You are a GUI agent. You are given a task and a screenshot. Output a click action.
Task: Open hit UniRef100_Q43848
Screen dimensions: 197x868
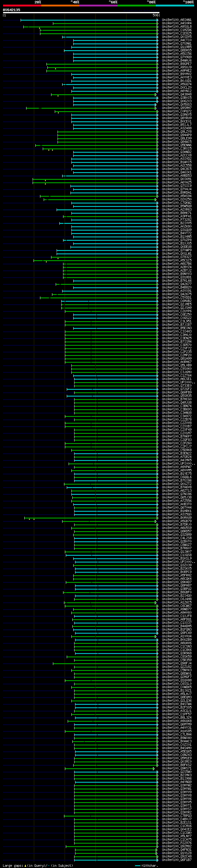click(x=176, y=94)
